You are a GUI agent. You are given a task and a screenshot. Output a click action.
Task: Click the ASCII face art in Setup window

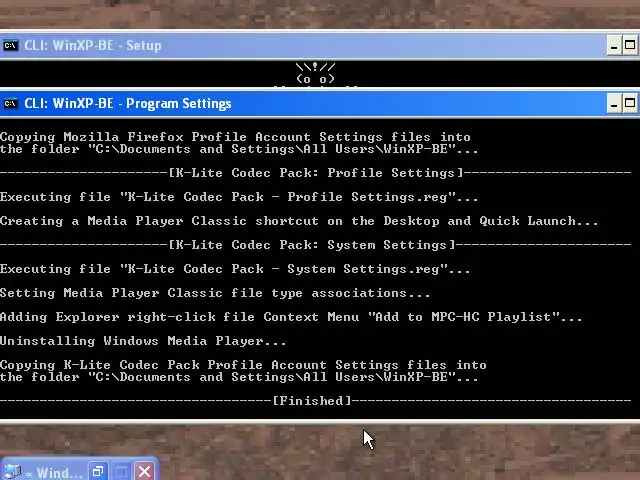[315, 73]
